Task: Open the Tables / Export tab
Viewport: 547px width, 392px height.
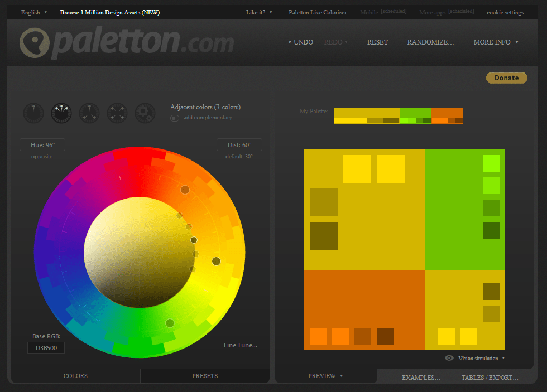Action: [x=490, y=378]
